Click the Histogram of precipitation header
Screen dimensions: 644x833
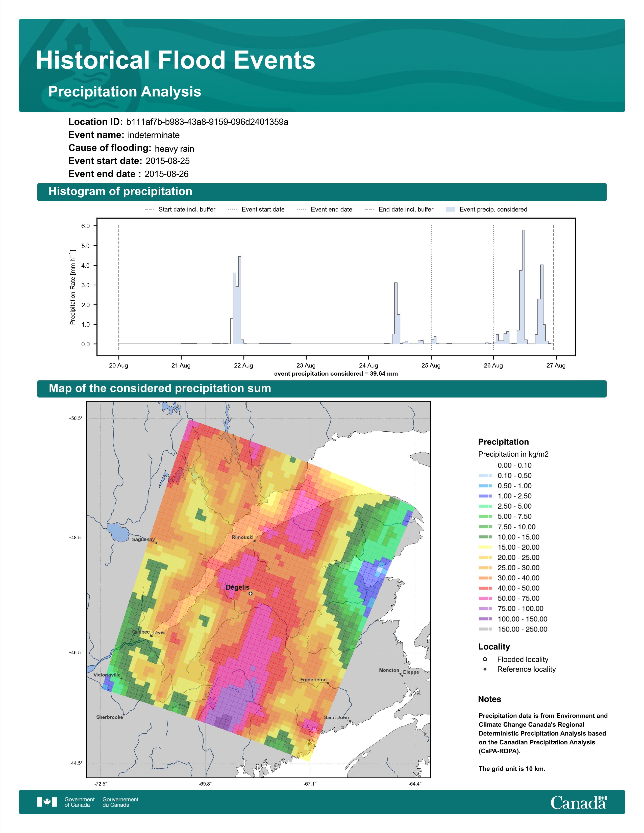pos(120,192)
